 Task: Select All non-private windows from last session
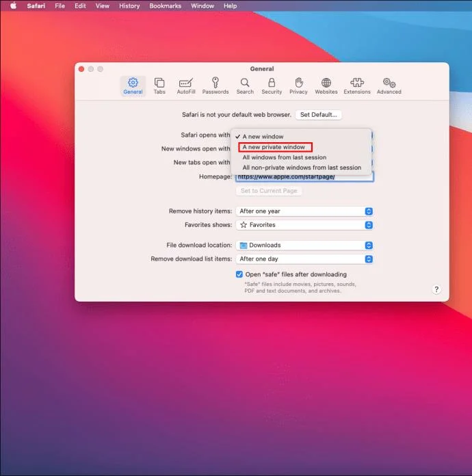tap(301, 168)
